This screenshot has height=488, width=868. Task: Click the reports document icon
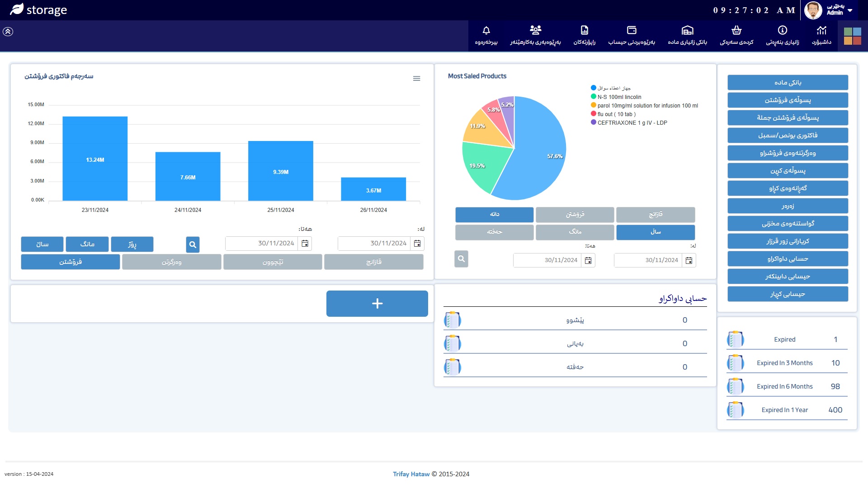coord(584,30)
